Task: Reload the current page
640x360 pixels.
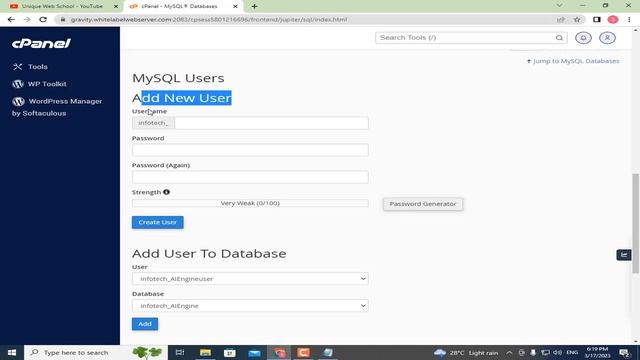Action: (x=43, y=19)
